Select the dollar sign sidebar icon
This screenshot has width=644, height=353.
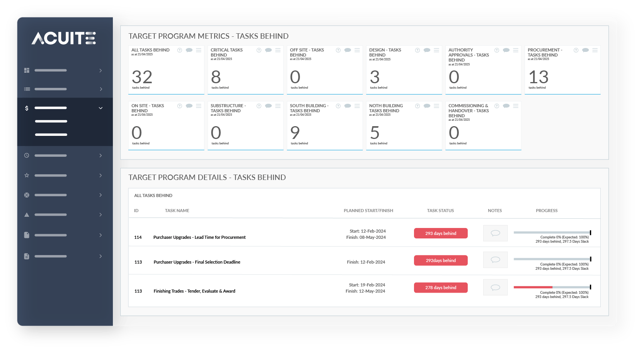(x=27, y=108)
